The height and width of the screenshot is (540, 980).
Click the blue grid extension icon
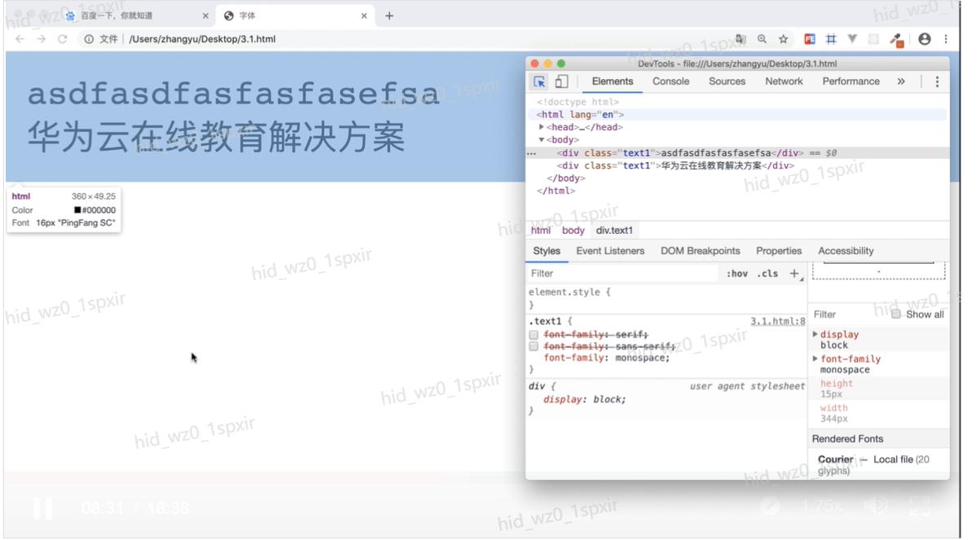click(x=831, y=39)
